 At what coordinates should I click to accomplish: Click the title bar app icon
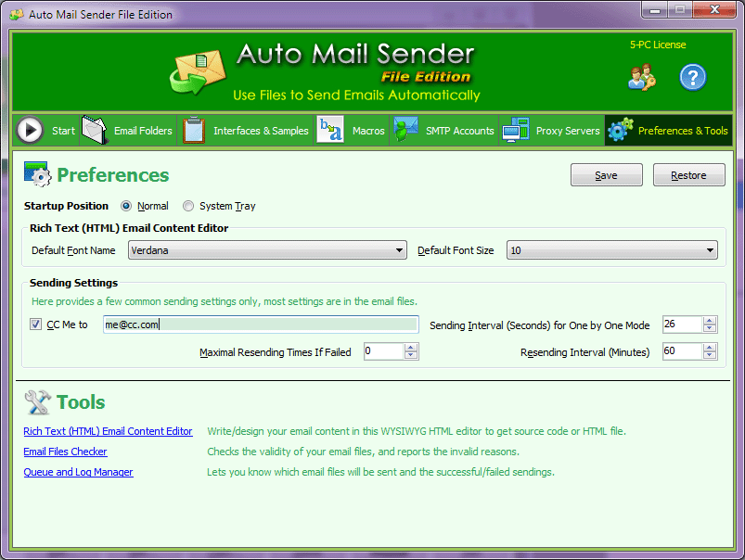[16, 15]
